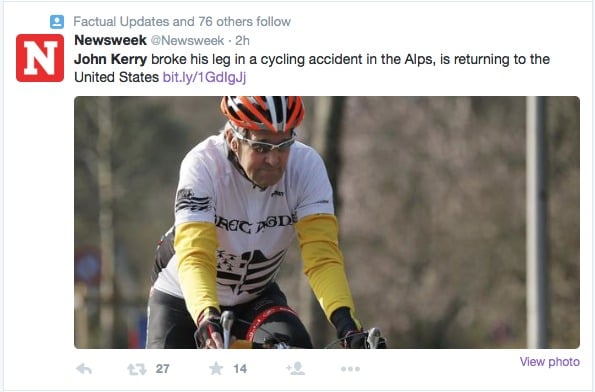Open the bit.ly/1GdIgJj link
This screenshot has width=595, height=392.
[x=204, y=77]
